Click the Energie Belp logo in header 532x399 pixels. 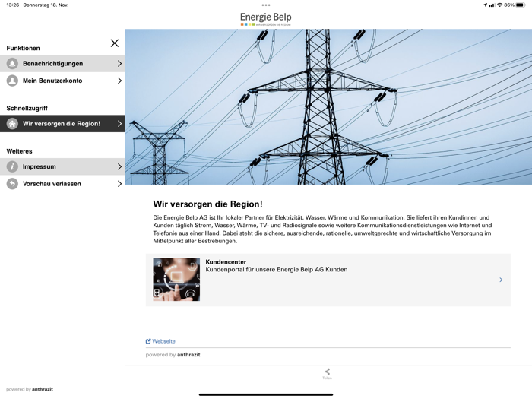(x=266, y=19)
